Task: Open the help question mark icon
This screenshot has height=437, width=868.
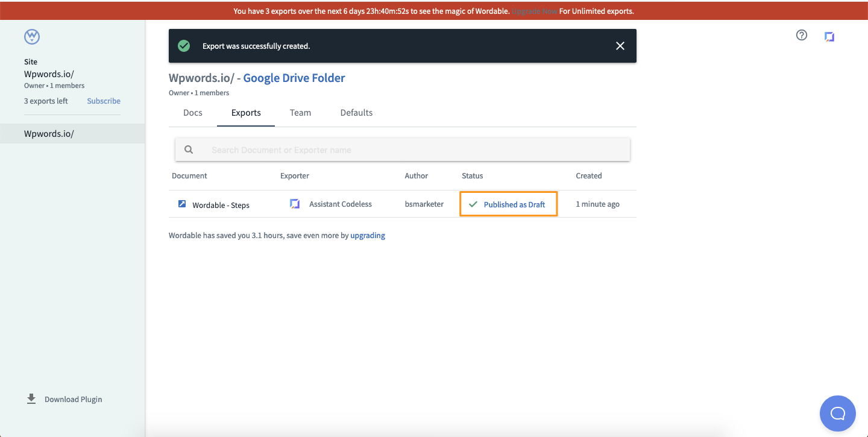Action: tap(801, 36)
